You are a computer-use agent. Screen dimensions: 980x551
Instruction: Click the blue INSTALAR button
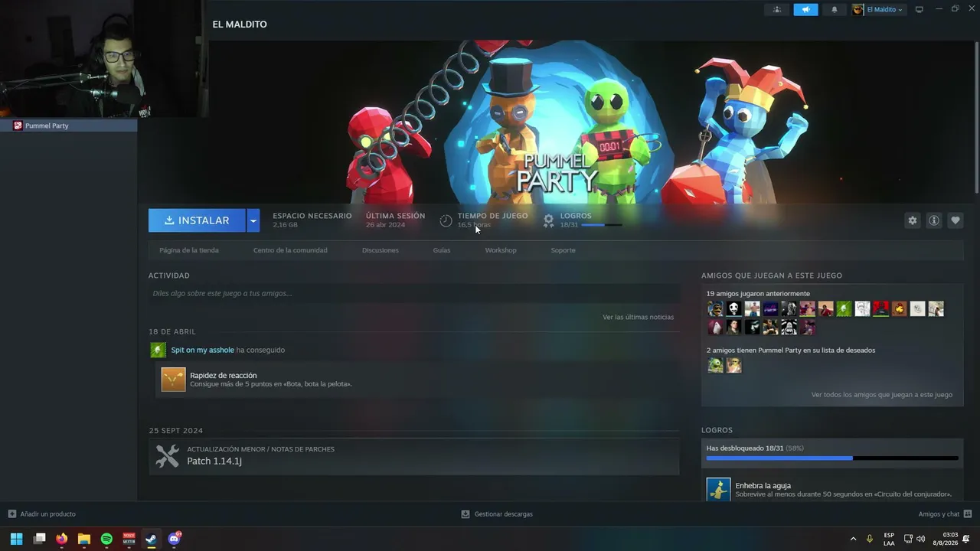(x=197, y=220)
